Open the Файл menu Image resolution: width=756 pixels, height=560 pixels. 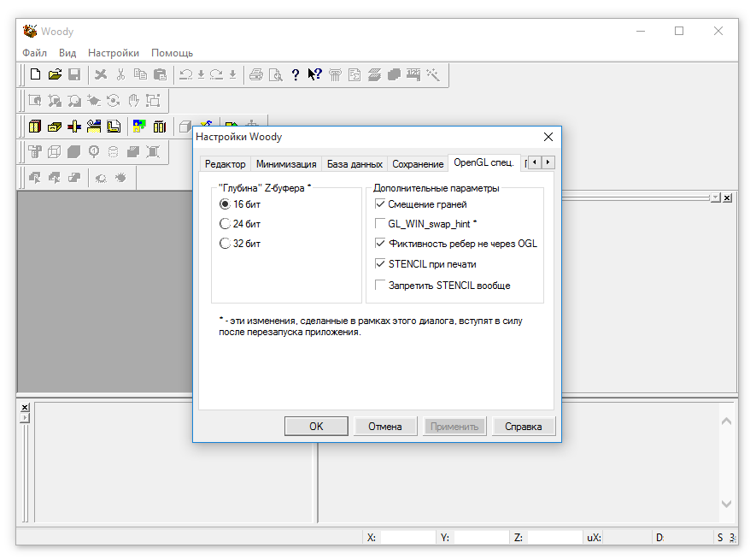(x=35, y=53)
